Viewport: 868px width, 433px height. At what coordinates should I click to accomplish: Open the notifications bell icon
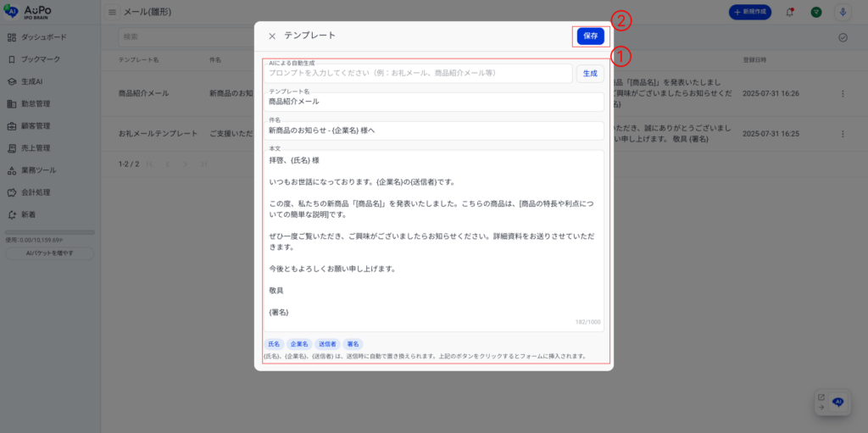790,13
